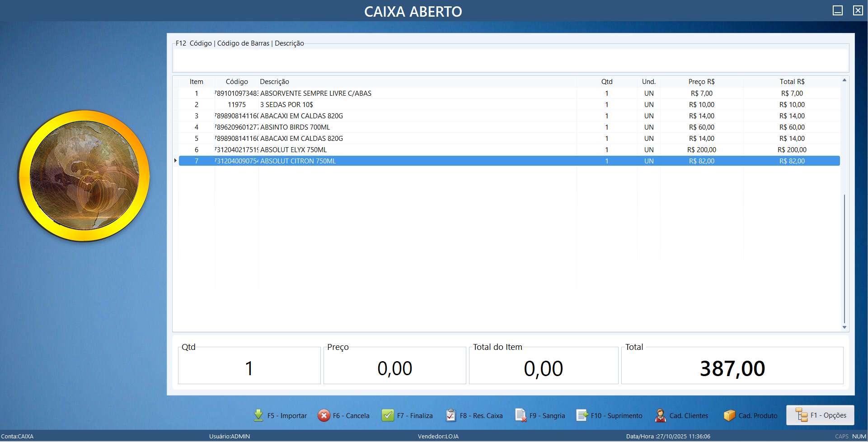
Task: Click the Total R$ column header
Action: (792, 82)
